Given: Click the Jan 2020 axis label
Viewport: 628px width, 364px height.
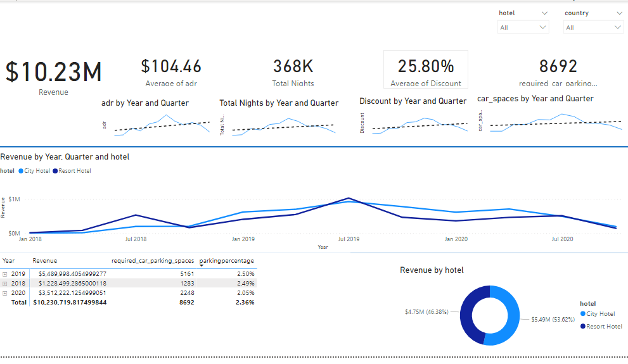Looking at the screenshot, I should [x=456, y=239].
